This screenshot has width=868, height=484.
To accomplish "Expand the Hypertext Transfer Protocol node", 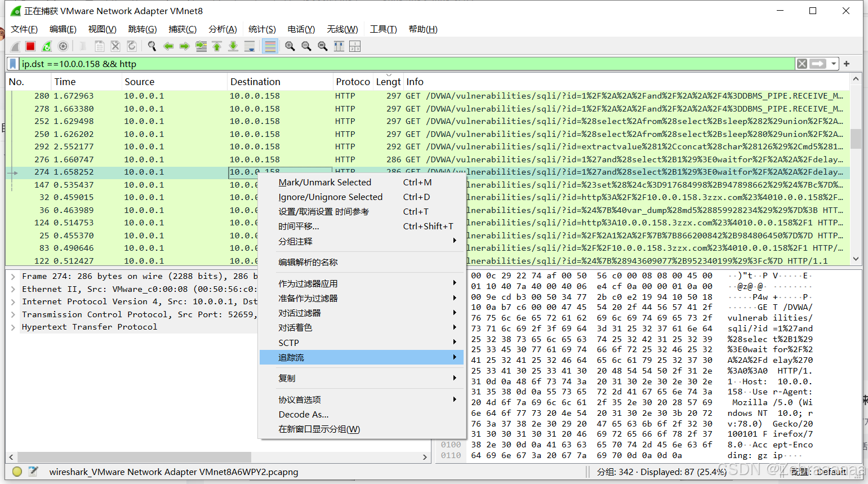I will point(12,327).
